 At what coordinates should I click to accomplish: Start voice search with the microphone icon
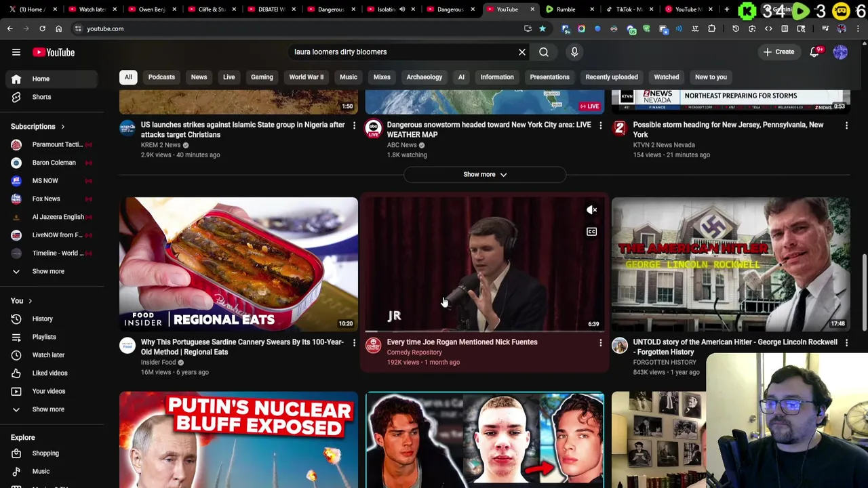[x=574, y=52]
